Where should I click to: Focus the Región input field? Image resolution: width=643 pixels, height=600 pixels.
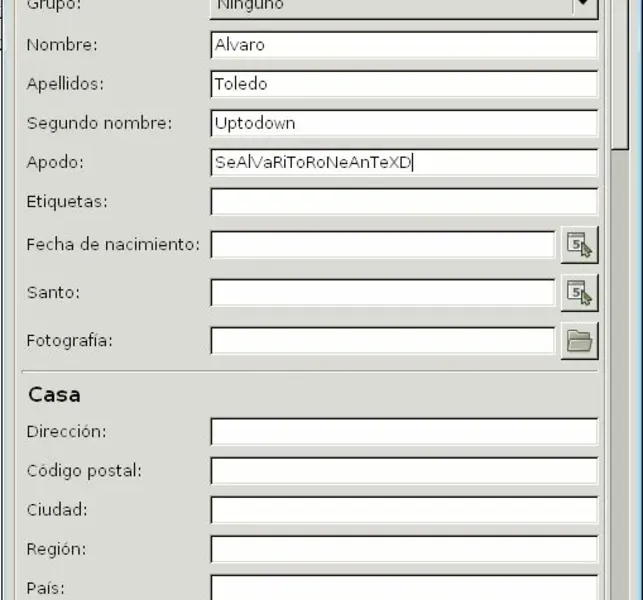[x=404, y=549]
